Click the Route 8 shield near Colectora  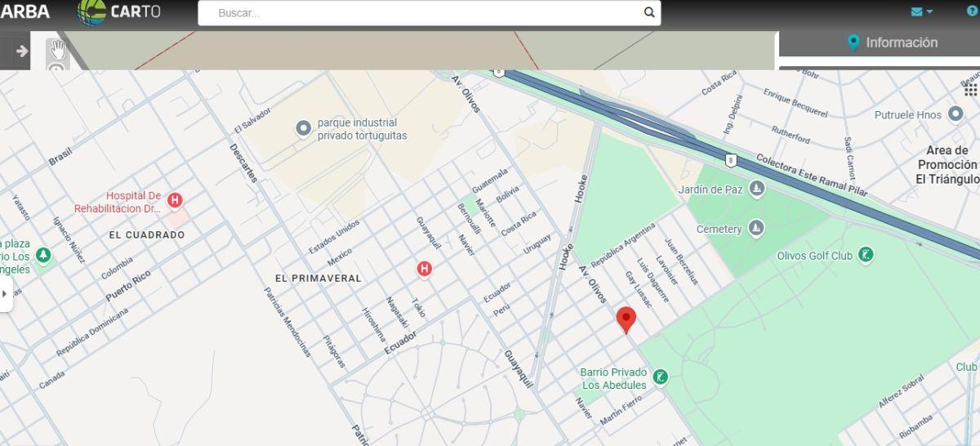tap(731, 160)
